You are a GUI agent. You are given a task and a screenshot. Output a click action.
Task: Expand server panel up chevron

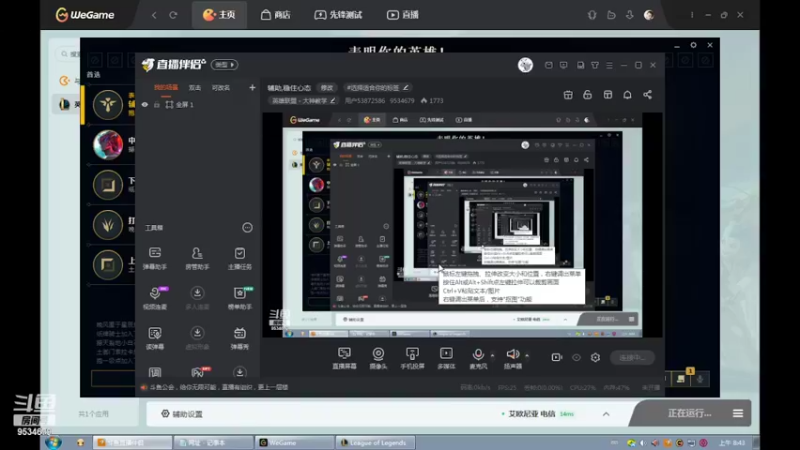[x=606, y=414]
